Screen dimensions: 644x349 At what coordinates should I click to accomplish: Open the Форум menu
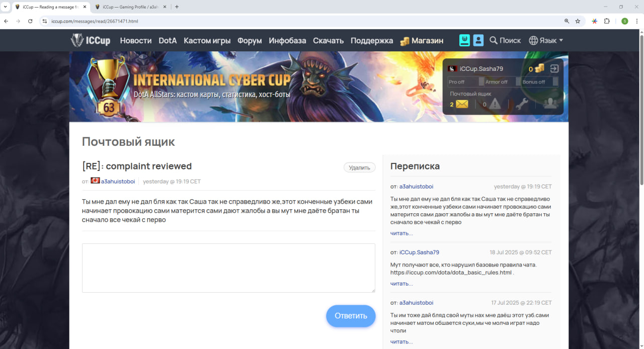(x=250, y=40)
